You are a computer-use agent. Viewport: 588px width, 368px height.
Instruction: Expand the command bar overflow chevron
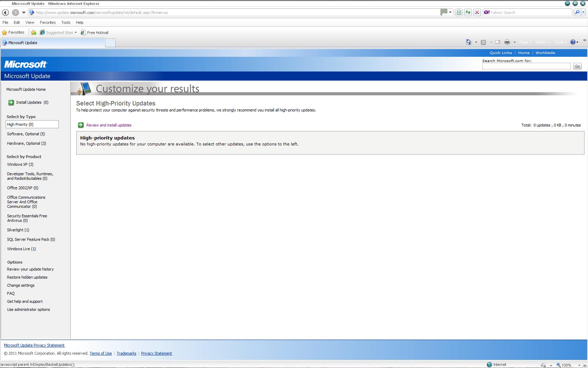tap(584, 40)
